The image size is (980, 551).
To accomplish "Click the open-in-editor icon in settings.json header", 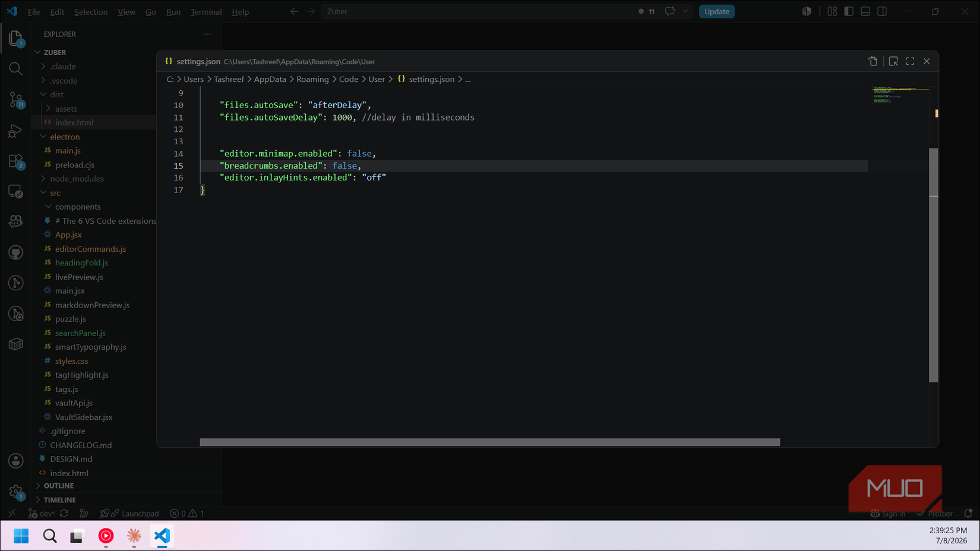I will (893, 61).
